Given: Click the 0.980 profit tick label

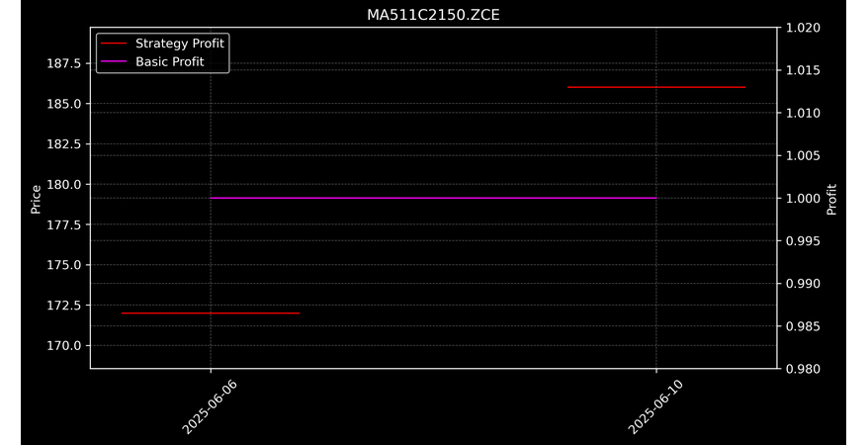Looking at the screenshot, I should [803, 369].
